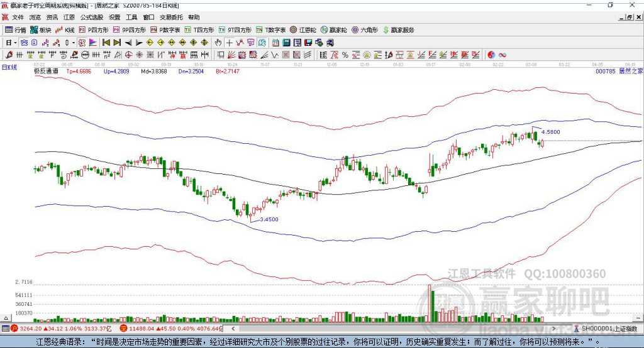Open the 帮助 menu
The height and width of the screenshot is (348, 644).
194,17
